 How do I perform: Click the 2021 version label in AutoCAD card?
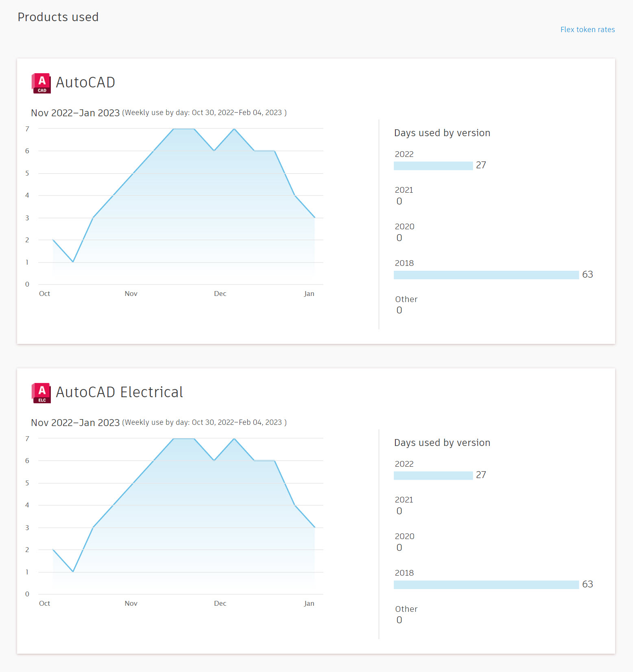404,190
